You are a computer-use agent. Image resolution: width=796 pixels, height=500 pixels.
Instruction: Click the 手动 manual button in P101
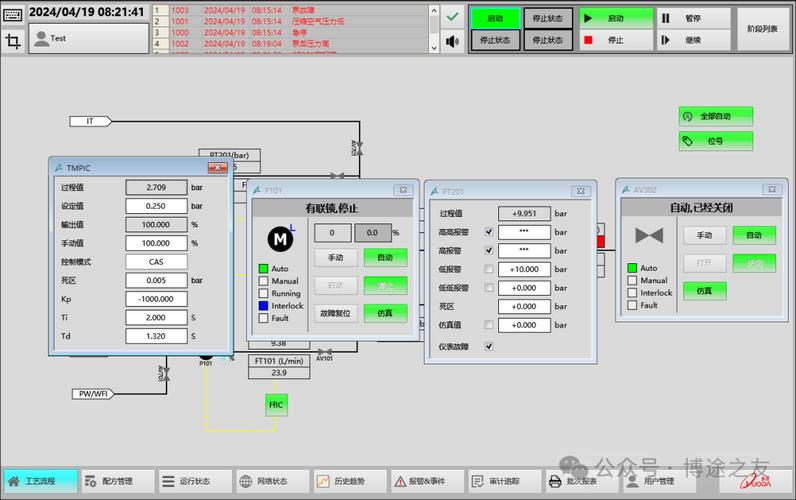tap(336, 257)
